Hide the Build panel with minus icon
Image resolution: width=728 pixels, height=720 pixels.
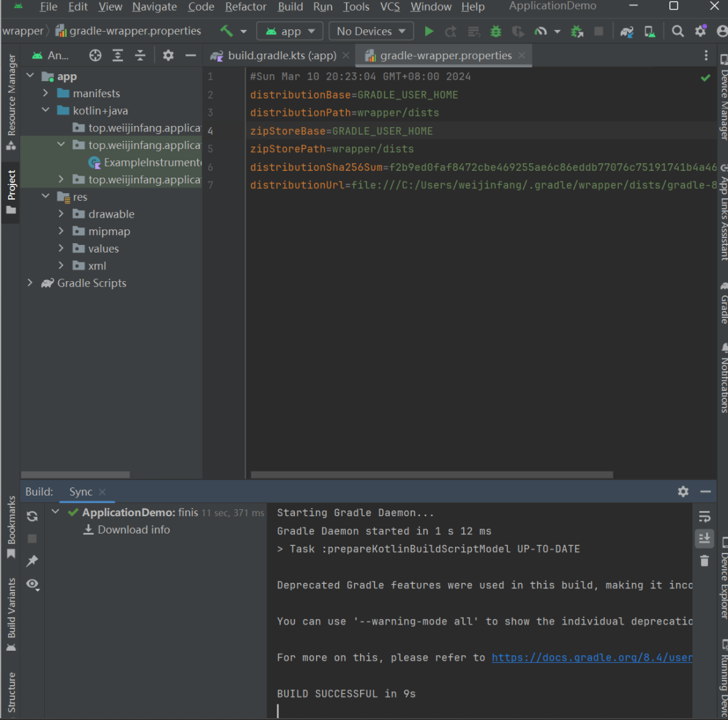[706, 492]
